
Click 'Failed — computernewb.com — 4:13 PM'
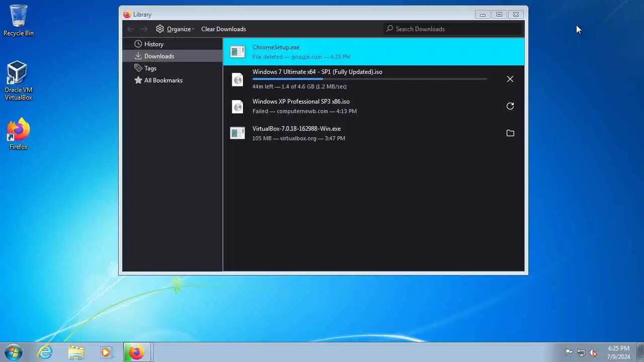(304, 111)
